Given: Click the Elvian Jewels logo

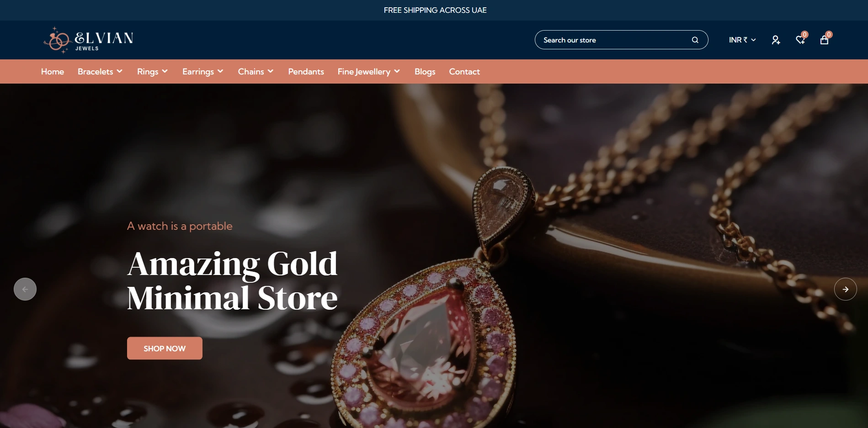Looking at the screenshot, I should pos(89,40).
